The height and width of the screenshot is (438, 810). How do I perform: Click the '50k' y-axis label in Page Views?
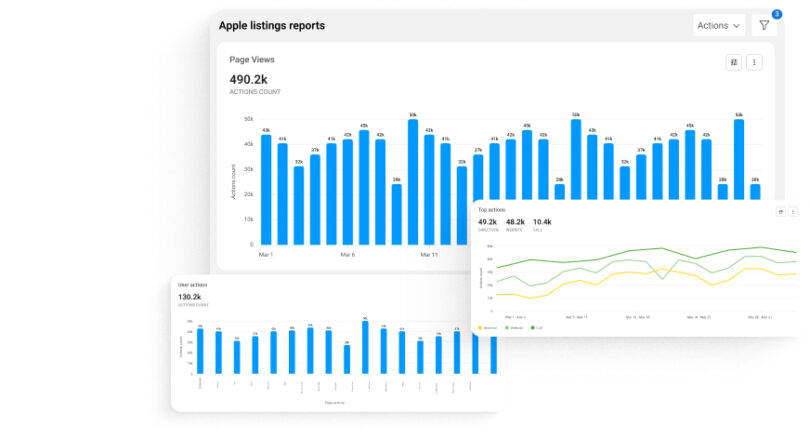[x=248, y=119]
